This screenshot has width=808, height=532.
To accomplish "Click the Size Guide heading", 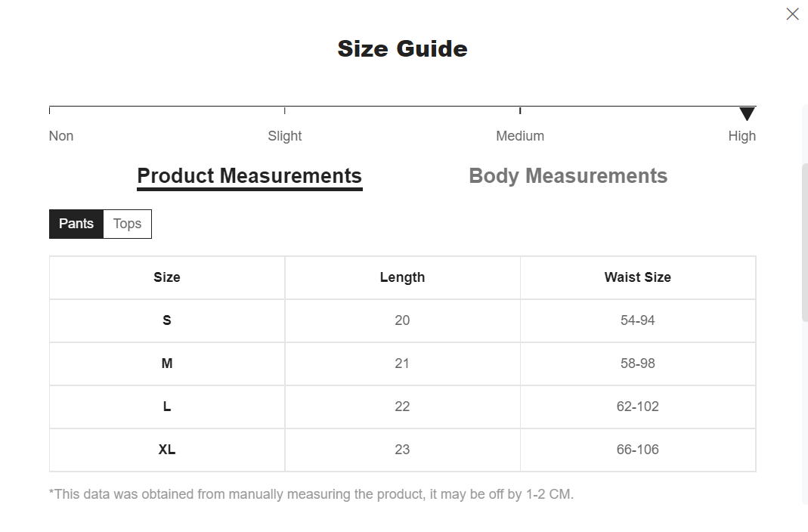I will [402, 49].
